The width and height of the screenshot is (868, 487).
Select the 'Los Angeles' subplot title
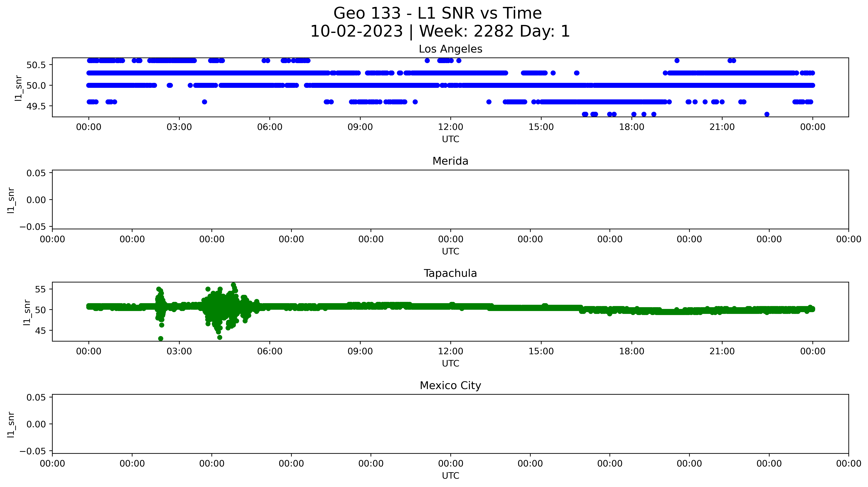tap(451, 49)
